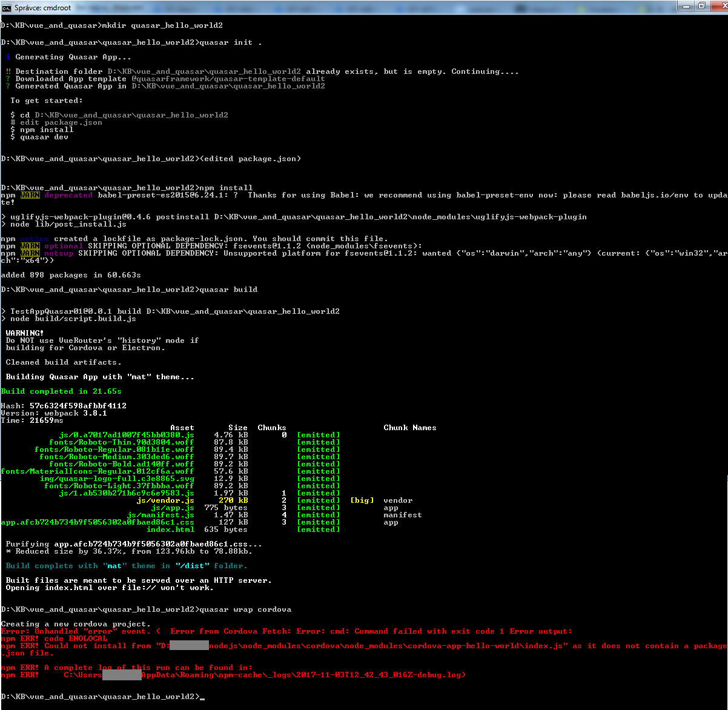Select the 'Build completed in 21.65s' message

(61, 391)
